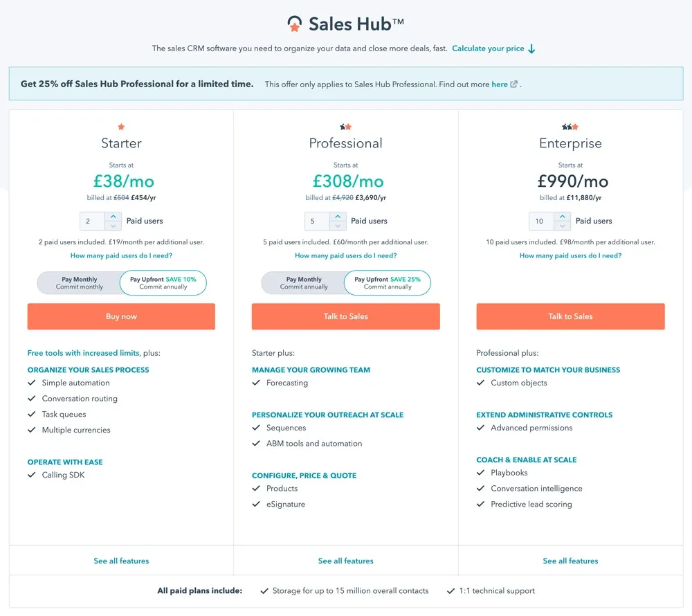The height and width of the screenshot is (616, 692).
Task: Click the Enterprise plan stars icon
Action: [x=570, y=127]
